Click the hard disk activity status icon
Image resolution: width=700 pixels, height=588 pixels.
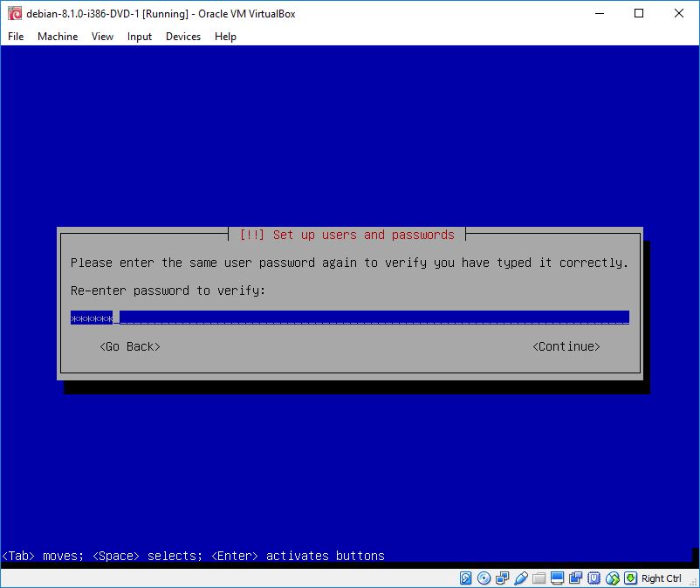click(x=465, y=578)
